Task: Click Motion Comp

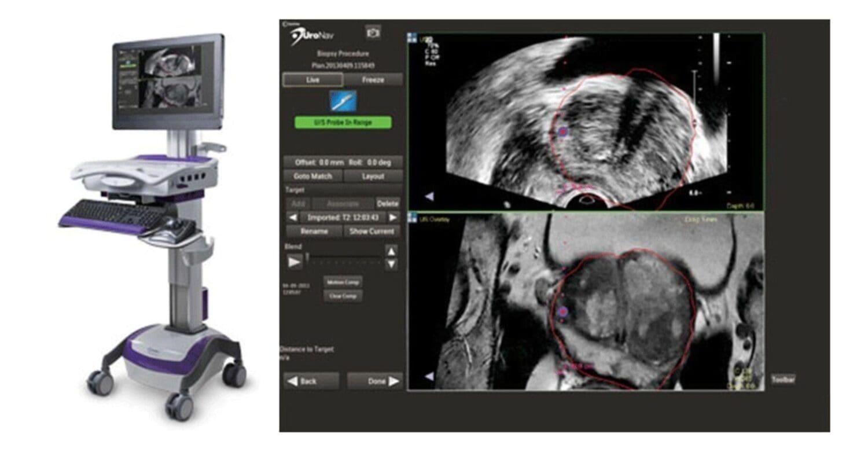Action: tap(344, 282)
